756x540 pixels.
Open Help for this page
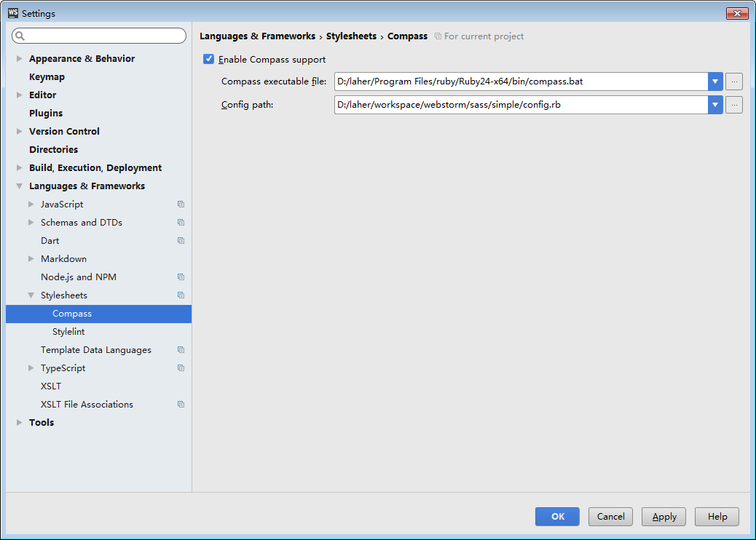[x=717, y=517]
